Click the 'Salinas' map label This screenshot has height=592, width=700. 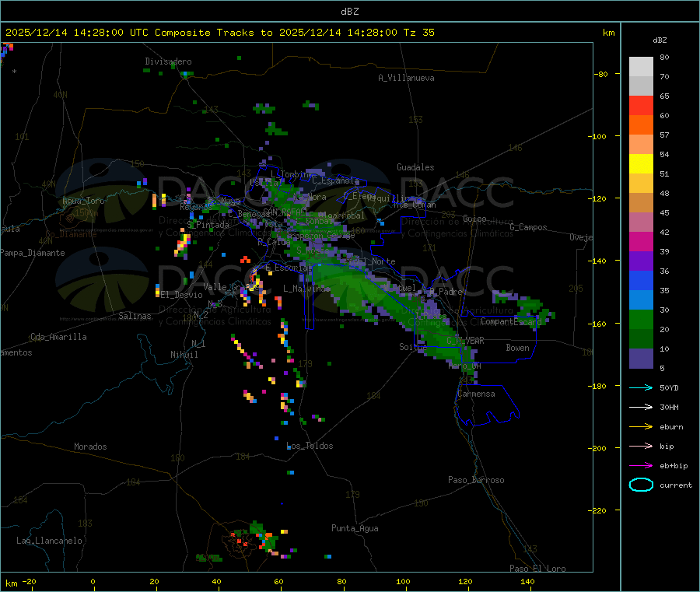tap(135, 316)
